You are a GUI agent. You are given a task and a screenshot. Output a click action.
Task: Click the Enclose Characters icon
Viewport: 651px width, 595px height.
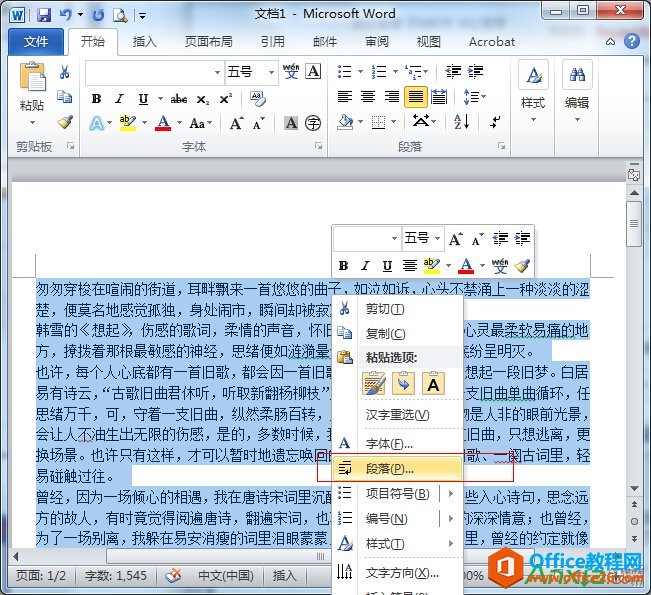[x=313, y=123]
